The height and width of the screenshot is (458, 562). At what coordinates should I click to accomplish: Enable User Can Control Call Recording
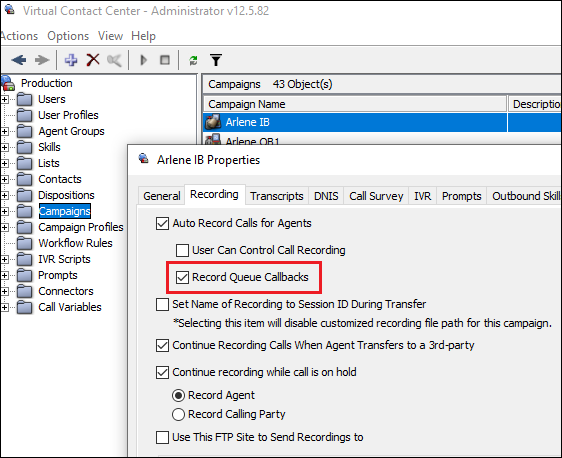pos(182,251)
